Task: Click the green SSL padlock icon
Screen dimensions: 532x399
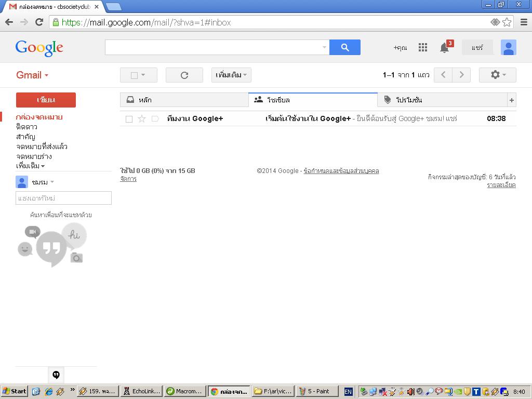Action: [x=56, y=22]
